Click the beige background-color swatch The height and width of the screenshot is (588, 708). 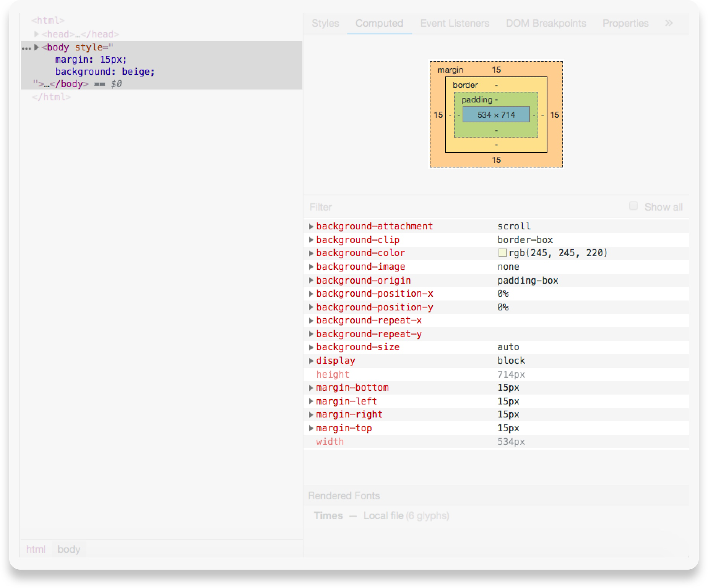coord(502,253)
